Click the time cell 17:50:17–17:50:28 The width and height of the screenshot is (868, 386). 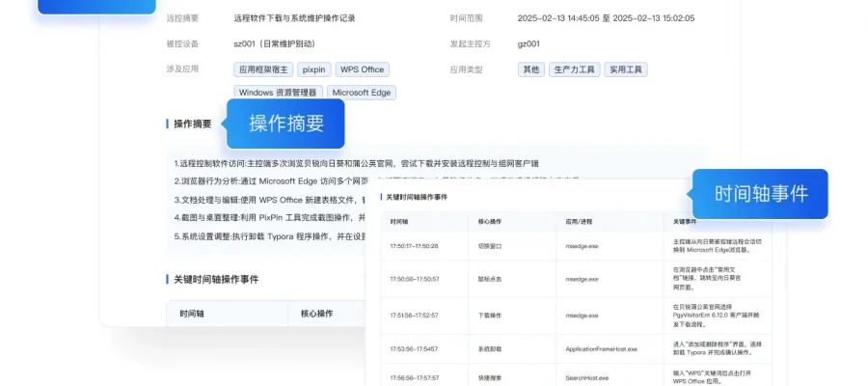tap(414, 245)
